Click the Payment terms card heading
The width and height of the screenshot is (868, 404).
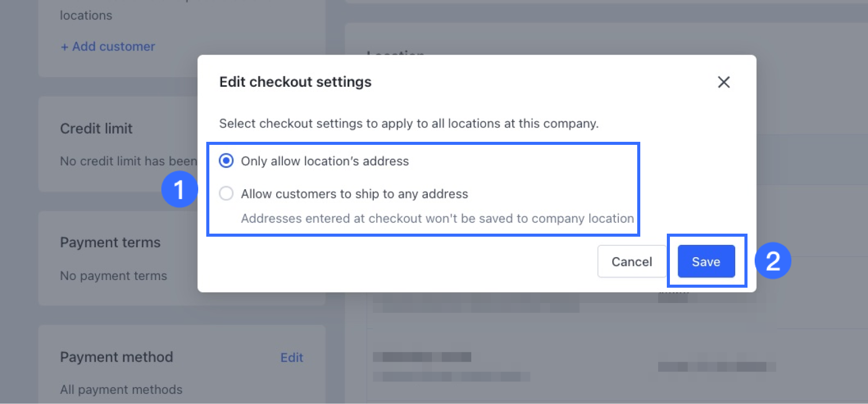[x=110, y=242]
